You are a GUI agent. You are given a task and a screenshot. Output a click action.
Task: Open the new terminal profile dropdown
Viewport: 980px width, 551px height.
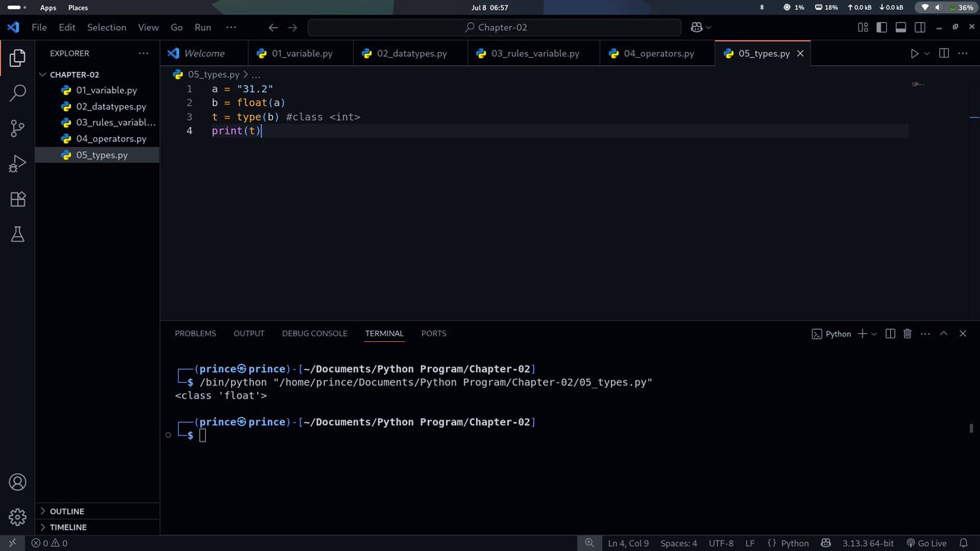coord(873,333)
